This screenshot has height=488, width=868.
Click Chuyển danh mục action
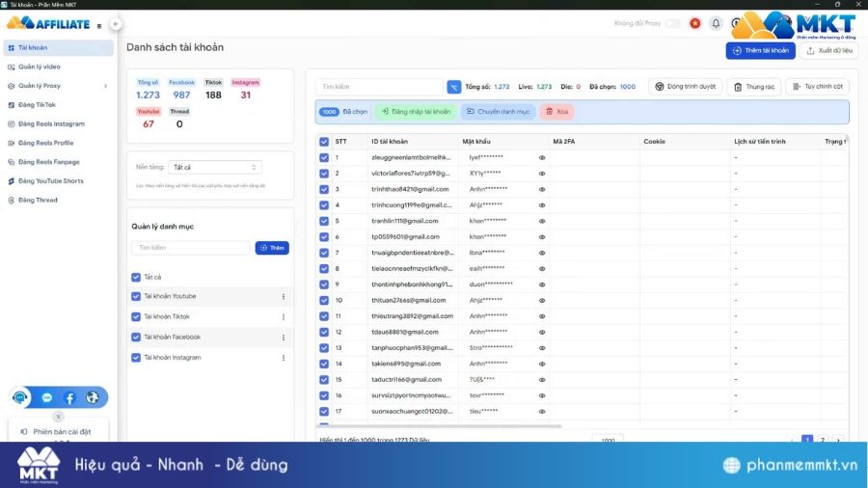pos(499,112)
